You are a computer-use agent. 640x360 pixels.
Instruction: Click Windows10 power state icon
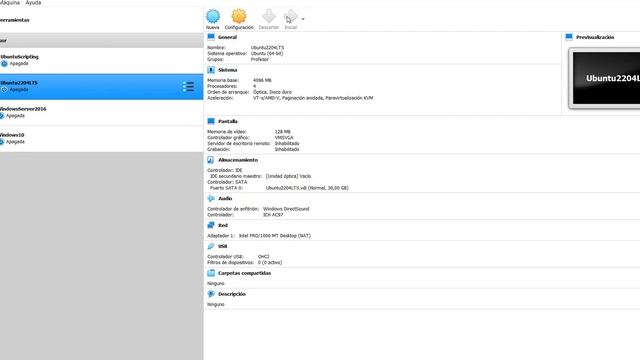(x=2, y=142)
